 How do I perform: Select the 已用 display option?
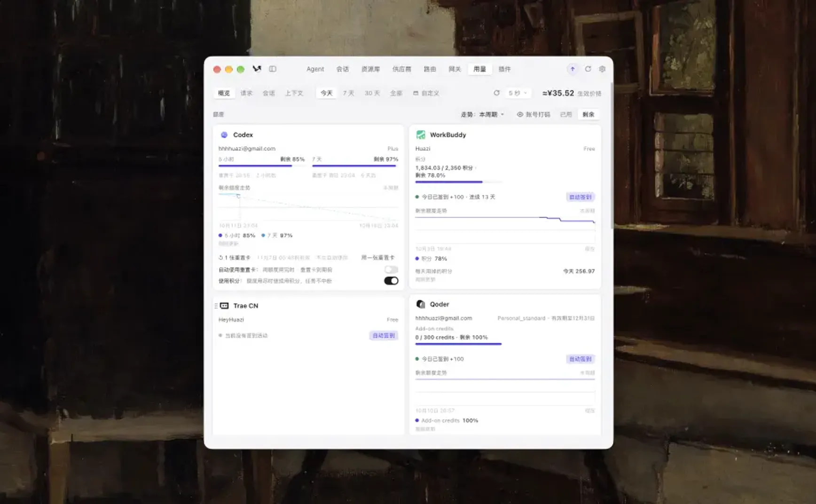566,114
